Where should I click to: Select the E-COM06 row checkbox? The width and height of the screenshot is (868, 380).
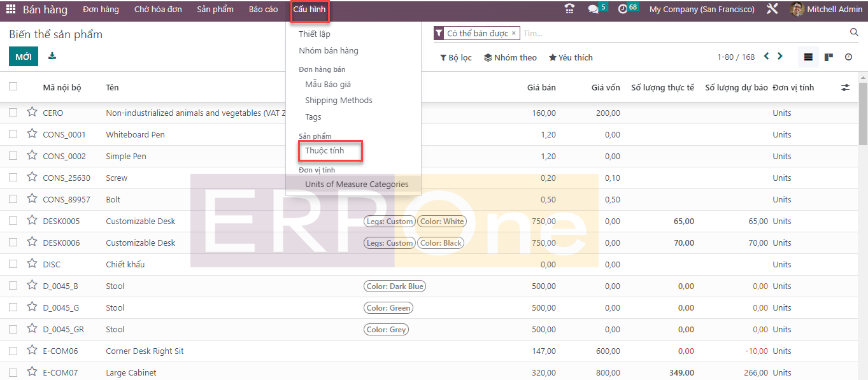click(13, 351)
